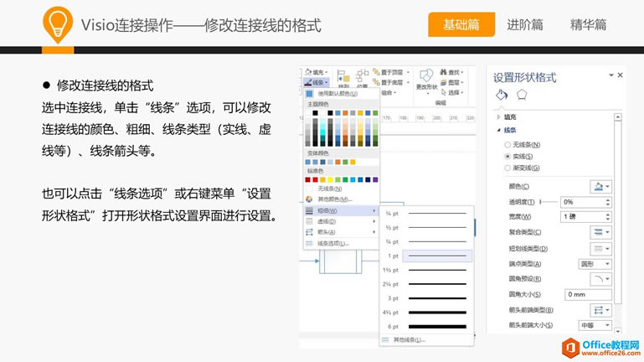
Task: Click the 基础篇 orange button
Action: pos(461,25)
